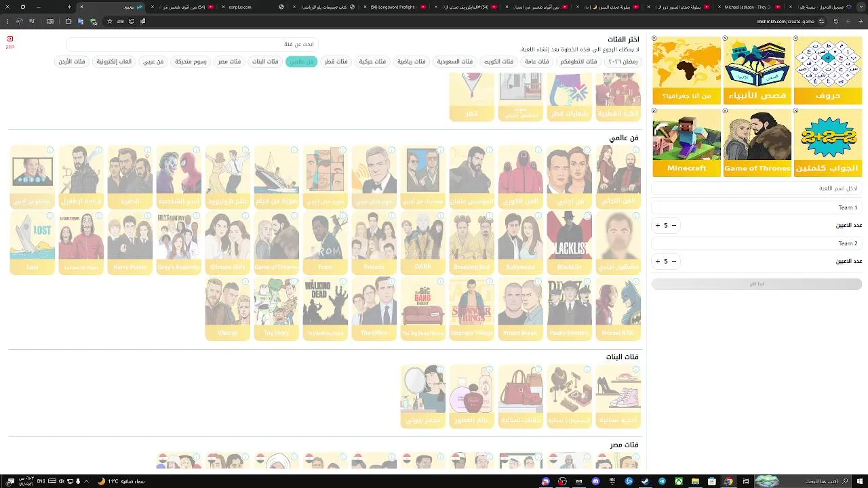Open info icon on Harry Potter card
The height and width of the screenshot is (488, 868).
147,216
